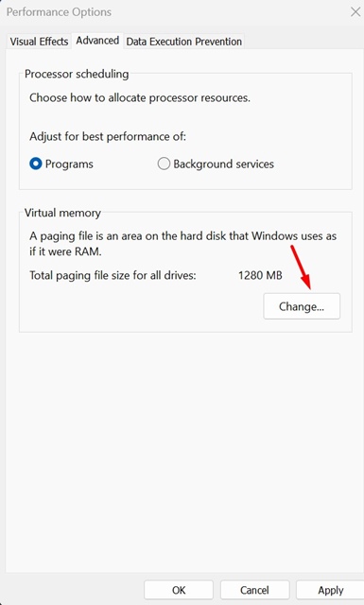Click the Cancel button

[254, 590]
